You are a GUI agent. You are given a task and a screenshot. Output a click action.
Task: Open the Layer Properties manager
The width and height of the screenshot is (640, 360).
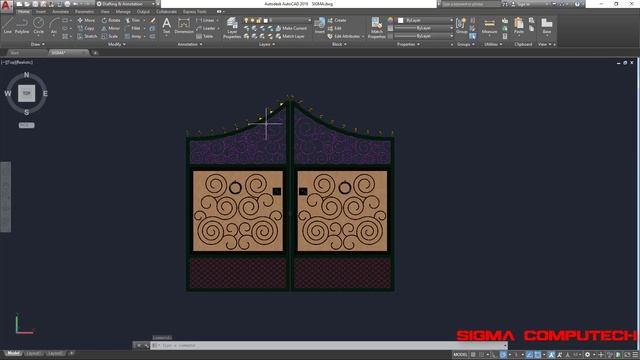(x=232, y=28)
